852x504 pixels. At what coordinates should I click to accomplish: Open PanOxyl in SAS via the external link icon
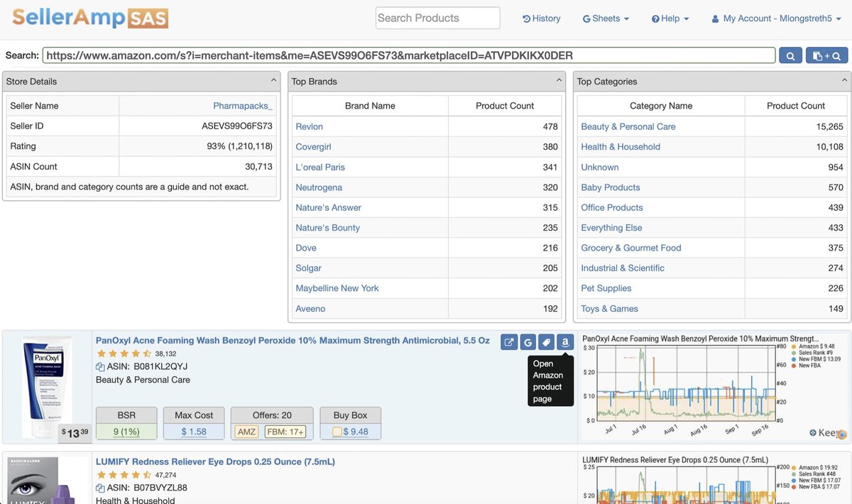coord(509,342)
